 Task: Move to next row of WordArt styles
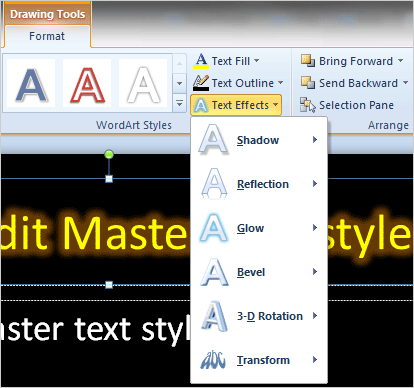coord(179,83)
